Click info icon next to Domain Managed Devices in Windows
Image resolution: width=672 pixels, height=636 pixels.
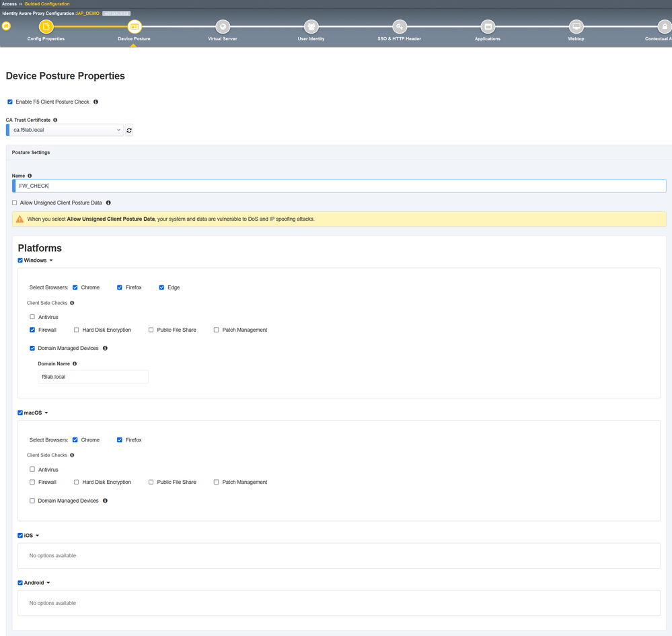coord(105,349)
